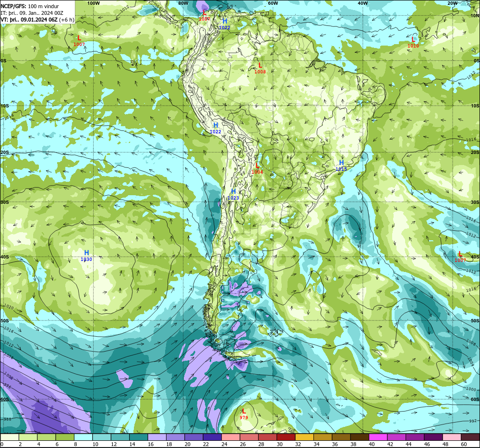Screen dimensions: 480x448
Task: Click the deep purple 46–48 legend swatch
Action: point(433,437)
